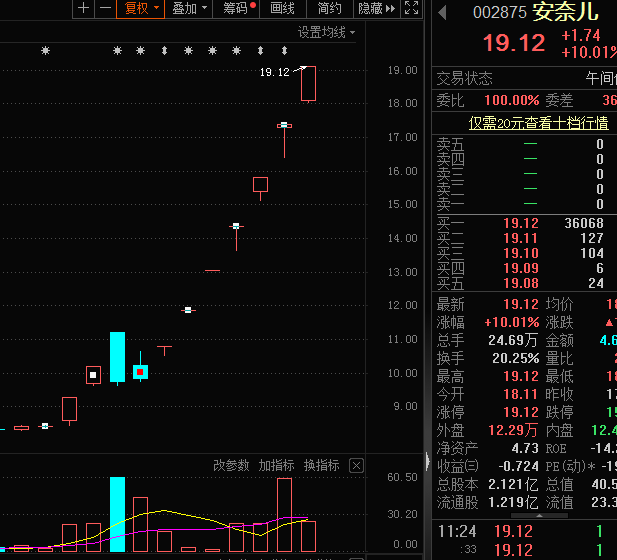Click 委比 value 100.00%
This screenshot has height=560, width=617.
click(512, 100)
